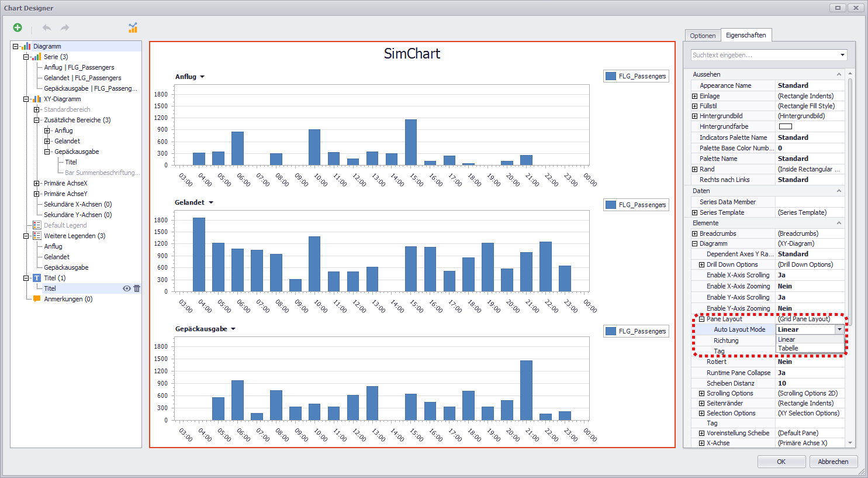
Task: Expand the Scrolling Options property
Action: [x=701, y=393]
